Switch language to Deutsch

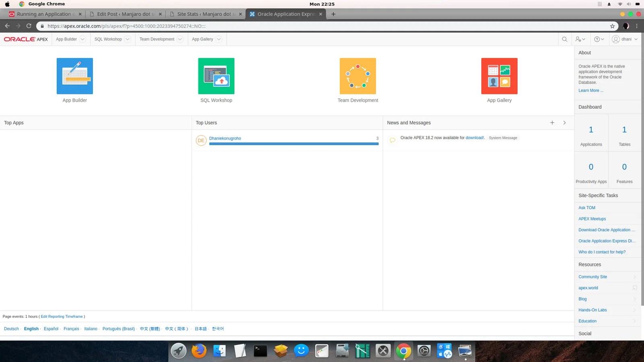click(x=11, y=329)
